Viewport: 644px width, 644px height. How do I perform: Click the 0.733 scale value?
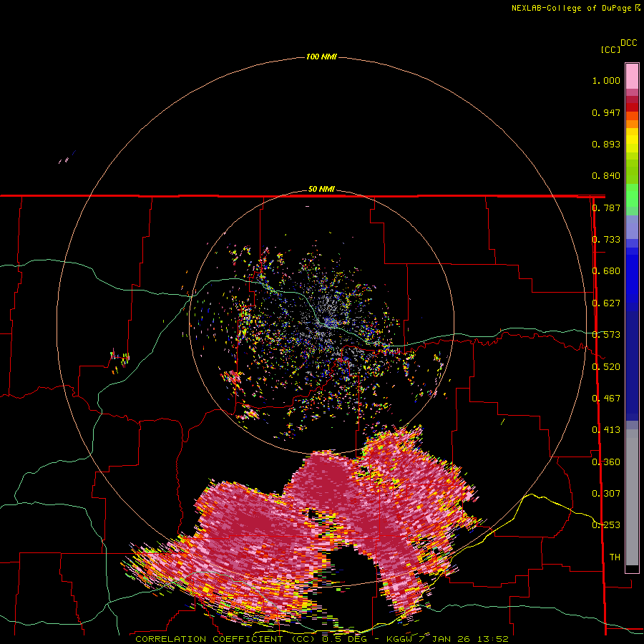606,240
